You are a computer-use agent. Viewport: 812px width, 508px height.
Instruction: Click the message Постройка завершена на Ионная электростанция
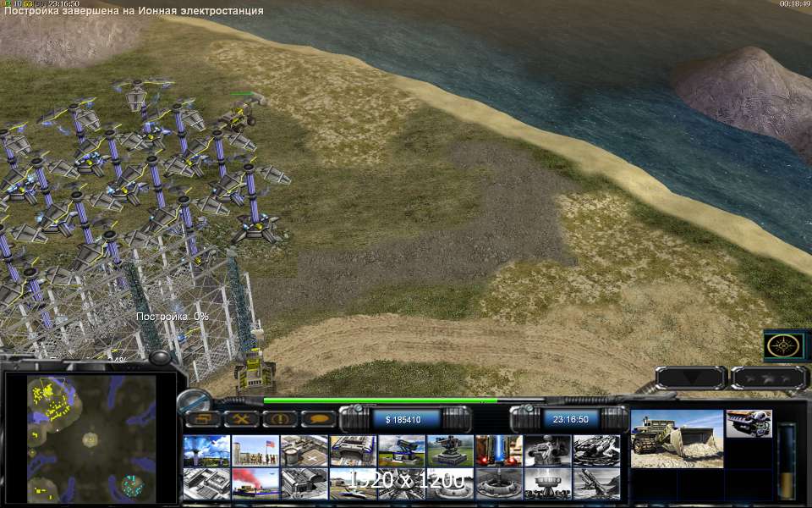[134, 10]
